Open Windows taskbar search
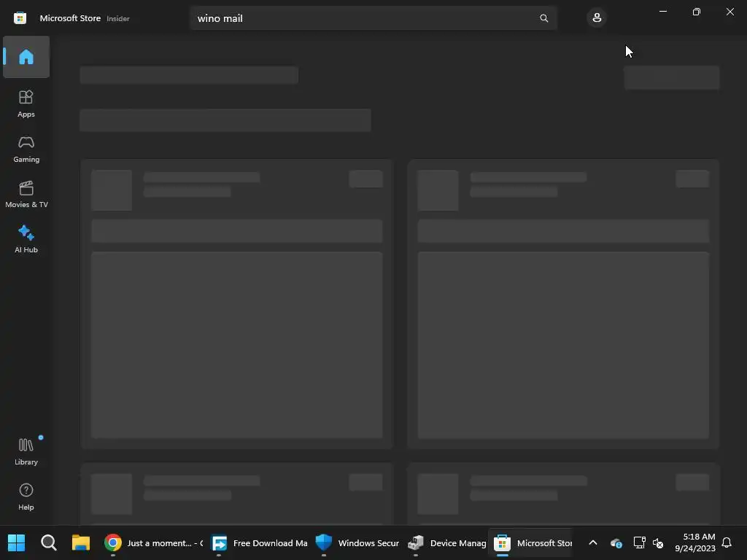747x560 pixels. (49, 542)
